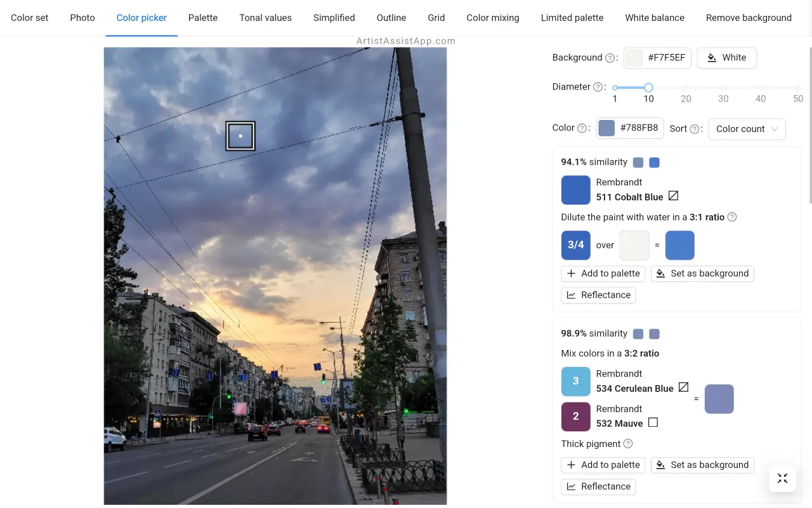Image resolution: width=812 pixels, height=508 pixels.
Task: Click the dilution ratio help icon
Action: (732, 217)
